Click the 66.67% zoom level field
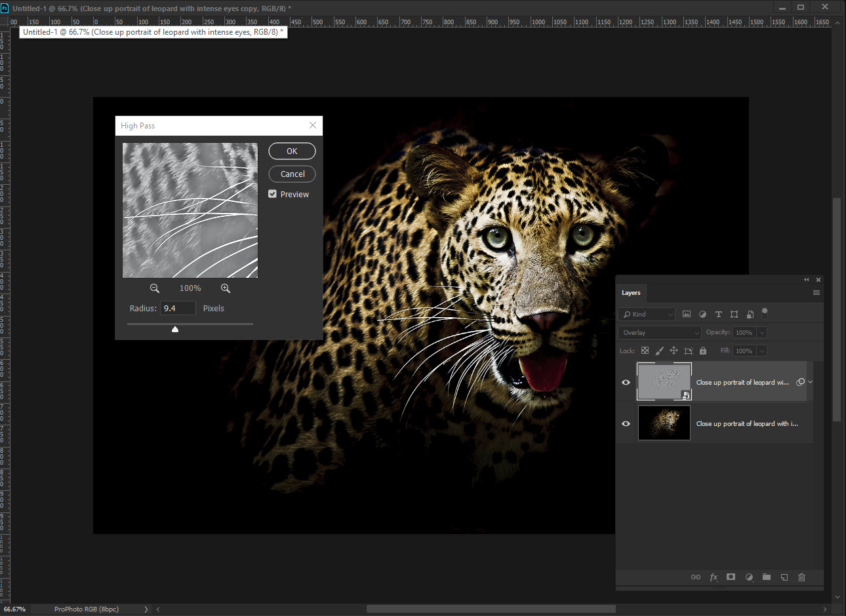 (14, 609)
